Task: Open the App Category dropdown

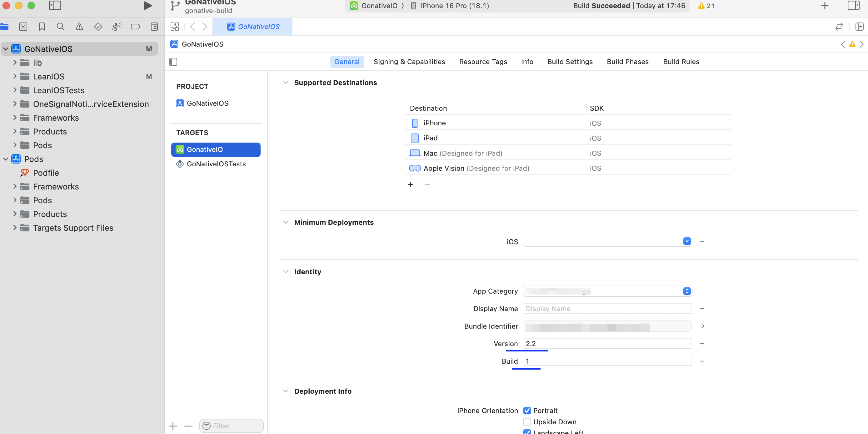Action: tap(607, 291)
